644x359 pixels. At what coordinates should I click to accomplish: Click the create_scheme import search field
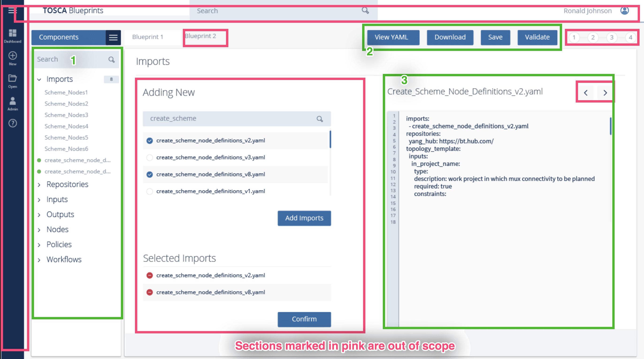pyautogui.click(x=230, y=118)
